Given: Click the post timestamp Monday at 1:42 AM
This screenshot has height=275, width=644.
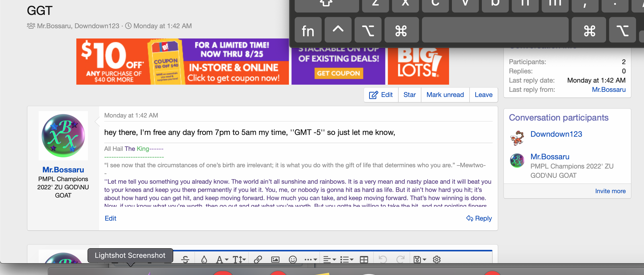Looking at the screenshot, I should (131, 115).
